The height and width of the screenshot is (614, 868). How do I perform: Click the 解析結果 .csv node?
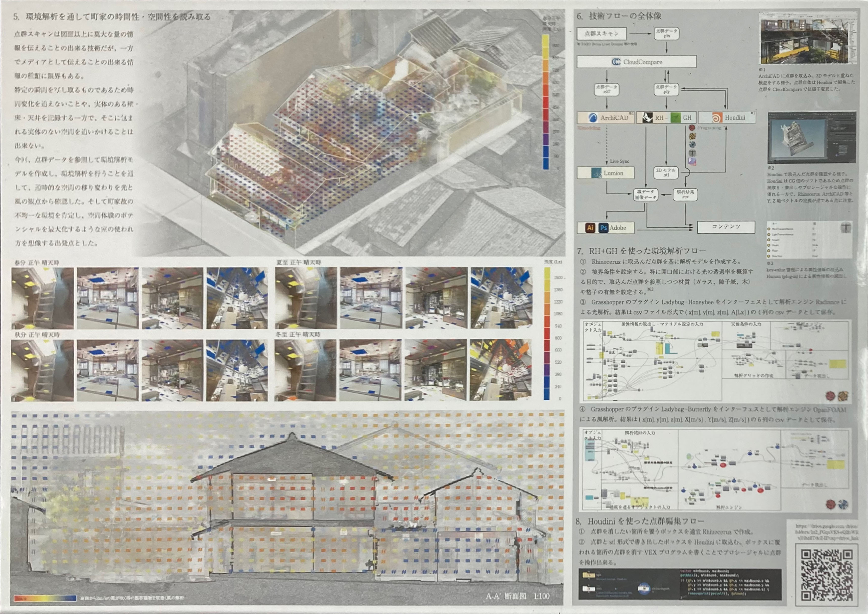coord(685,194)
